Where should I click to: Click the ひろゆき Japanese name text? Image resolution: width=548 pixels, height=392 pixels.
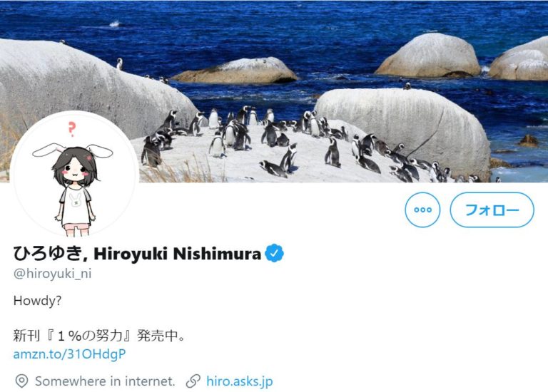click(49, 254)
